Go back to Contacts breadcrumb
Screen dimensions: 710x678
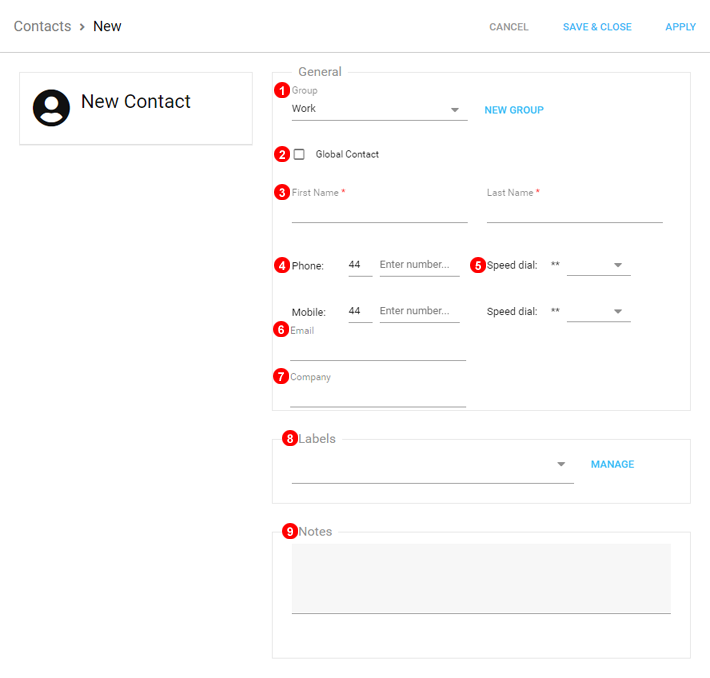pos(43,26)
